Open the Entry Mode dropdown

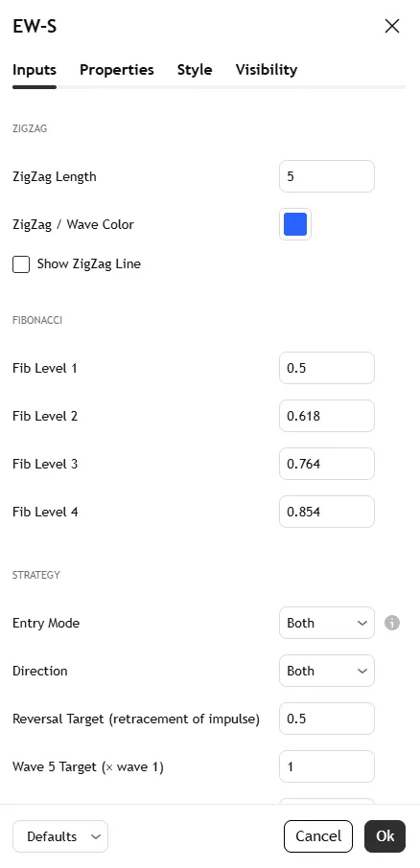(x=327, y=623)
